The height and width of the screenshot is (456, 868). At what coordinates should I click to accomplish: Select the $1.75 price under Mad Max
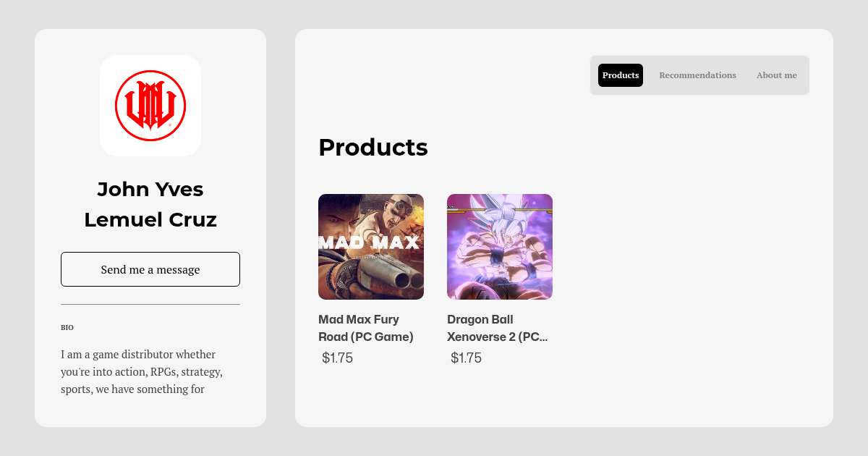[338, 358]
